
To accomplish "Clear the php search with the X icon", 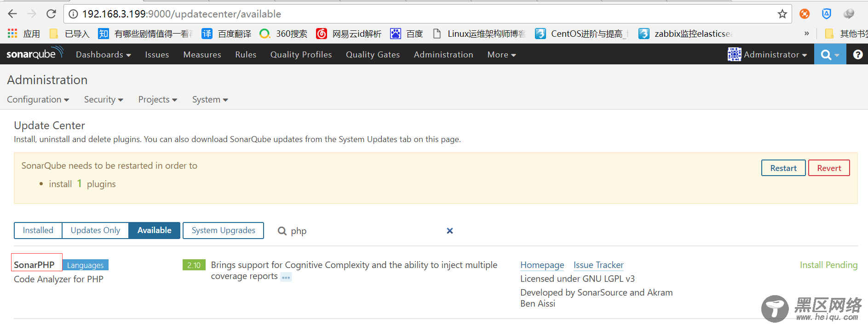I will 450,231.
